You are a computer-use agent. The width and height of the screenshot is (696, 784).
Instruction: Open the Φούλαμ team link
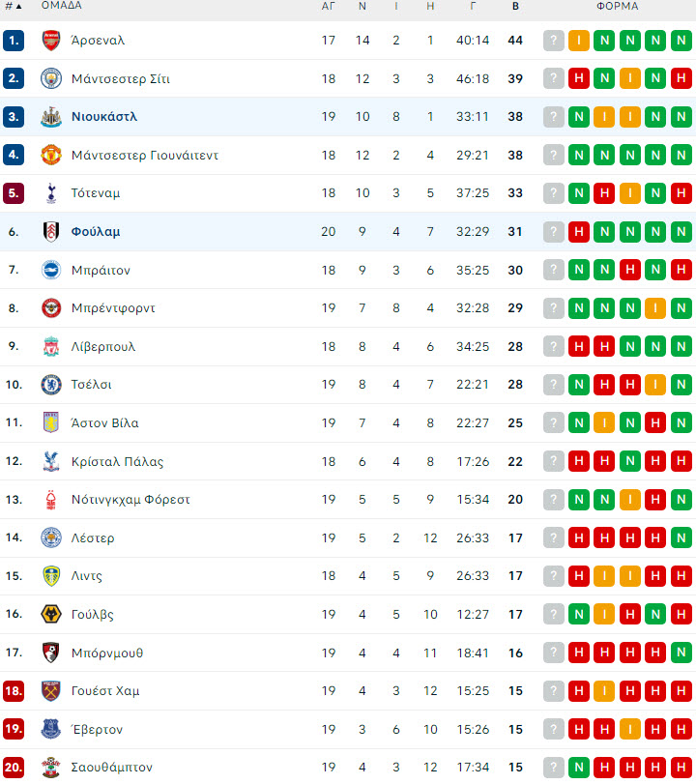(x=96, y=232)
